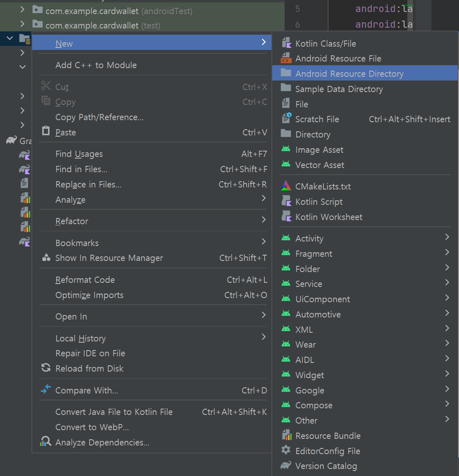The width and height of the screenshot is (459, 476).
Task: Click the Resource Bundle icon
Action: (286, 435)
